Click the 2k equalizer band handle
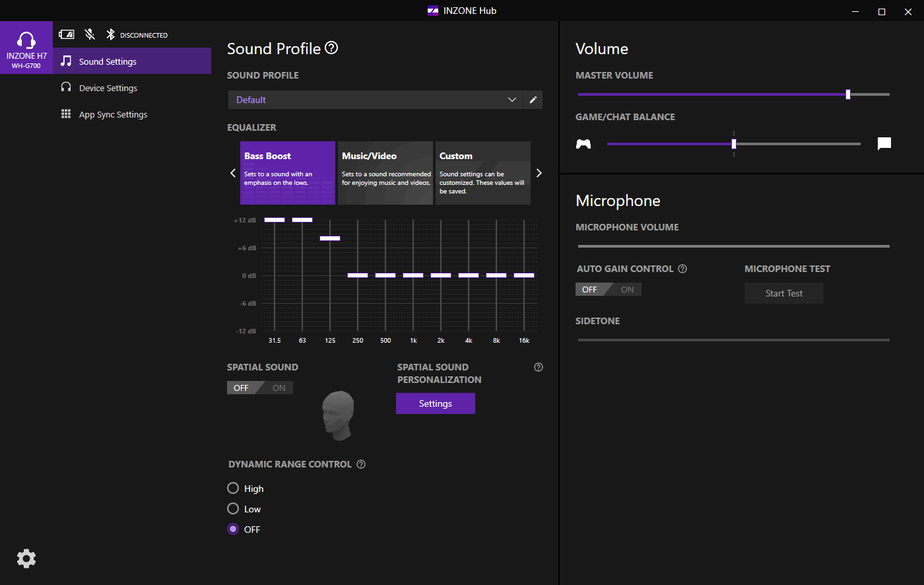This screenshot has height=585, width=924. click(x=441, y=275)
